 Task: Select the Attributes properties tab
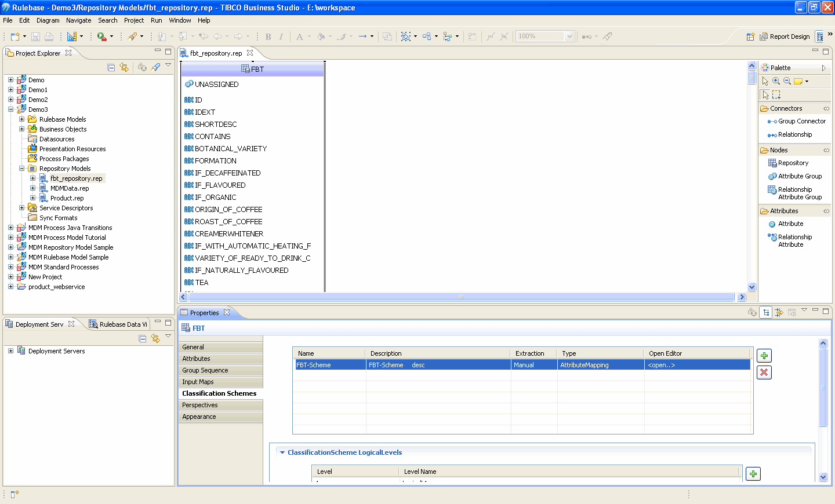click(x=221, y=359)
